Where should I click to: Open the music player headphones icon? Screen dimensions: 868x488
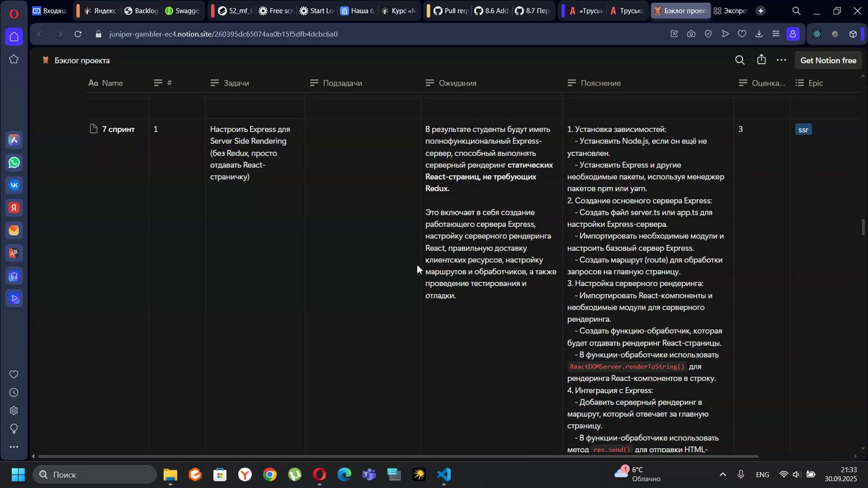click(14, 276)
